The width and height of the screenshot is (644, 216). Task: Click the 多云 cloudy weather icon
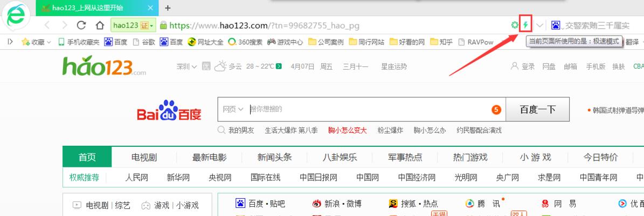(220, 66)
